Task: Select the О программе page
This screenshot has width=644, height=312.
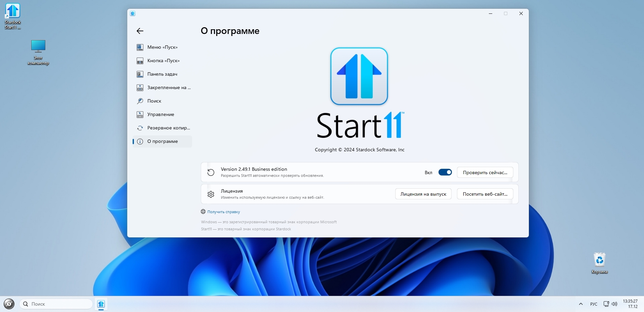Action: 163,142
